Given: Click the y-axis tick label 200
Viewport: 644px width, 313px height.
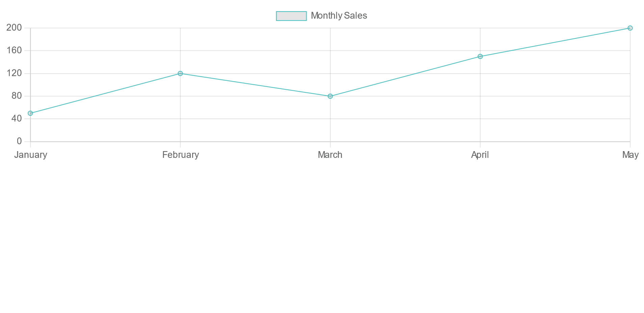Looking at the screenshot, I should 14,28.
